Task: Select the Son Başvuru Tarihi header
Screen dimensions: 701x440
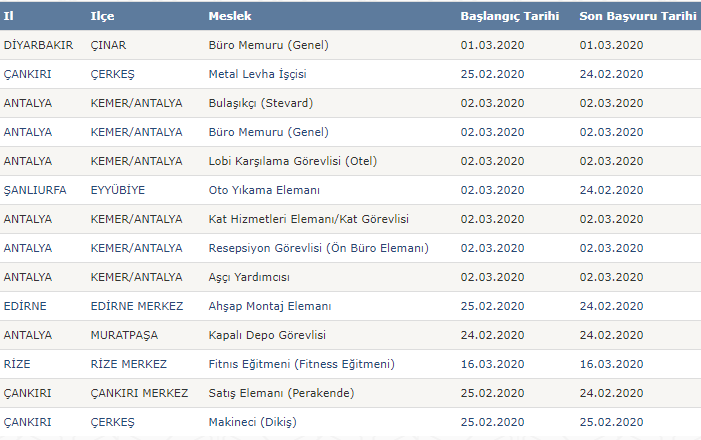Action: [637, 16]
